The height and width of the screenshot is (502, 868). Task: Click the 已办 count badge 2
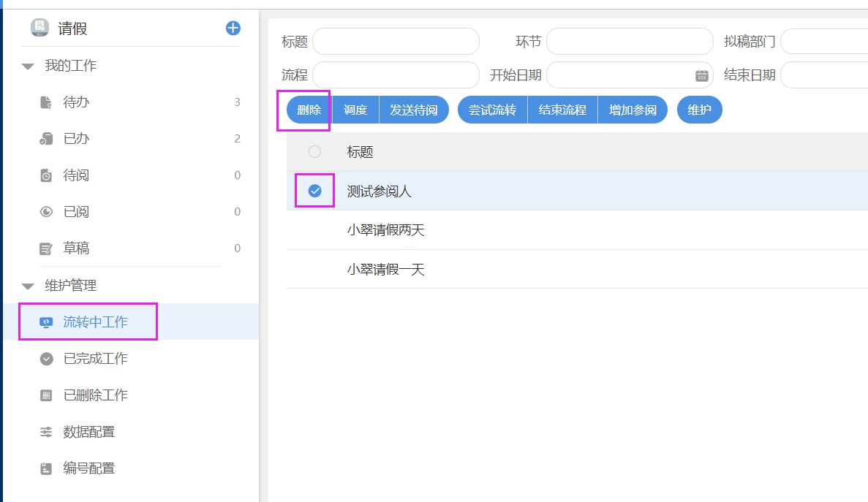tap(237, 139)
